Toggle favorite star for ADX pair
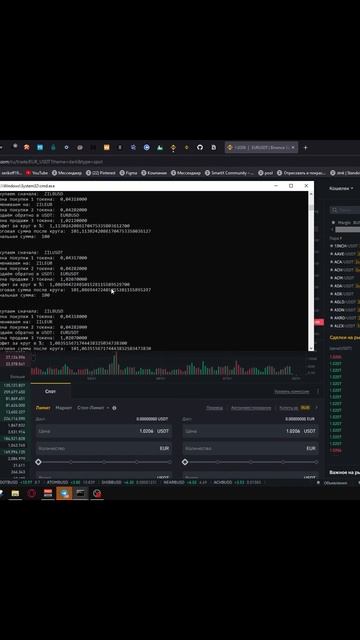 pyautogui.click(x=331, y=294)
